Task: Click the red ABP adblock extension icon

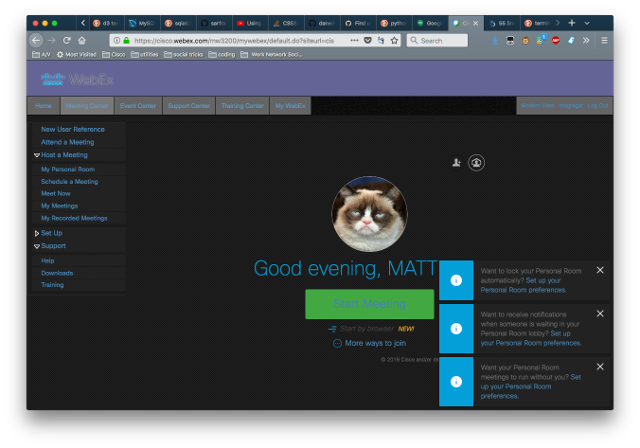Action: click(556, 40)
